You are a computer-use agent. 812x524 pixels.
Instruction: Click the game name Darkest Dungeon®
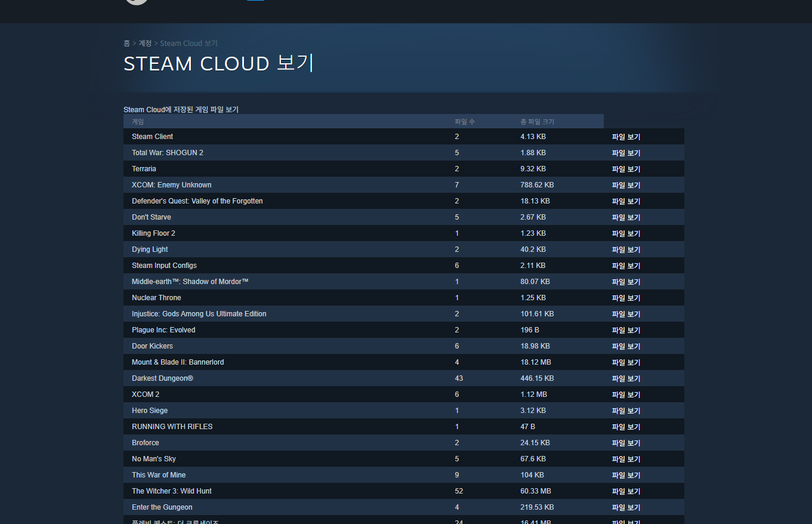(x=162, y=378)
